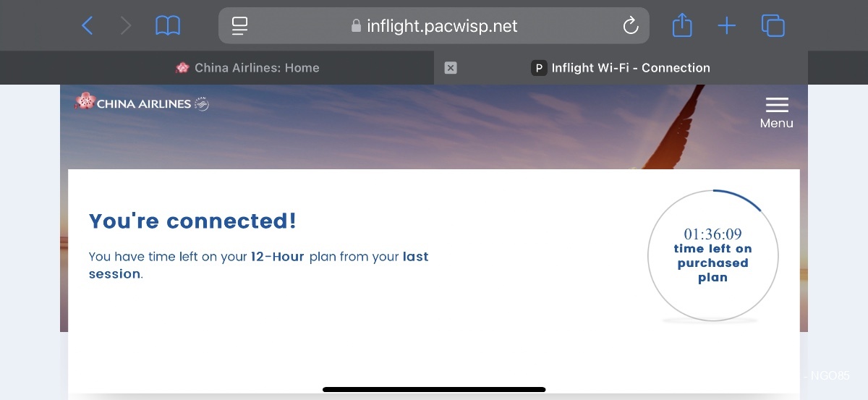Open the share sheet icon
Screen dimensions: 868x400
682,26
